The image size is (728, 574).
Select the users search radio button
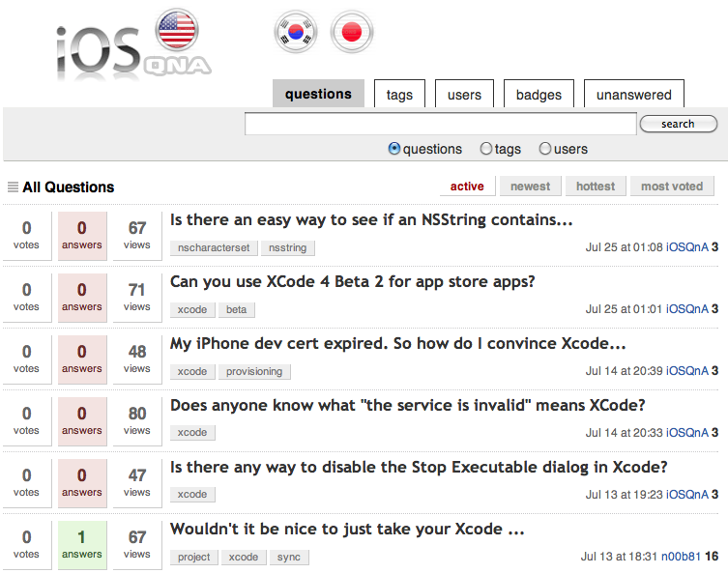(x=545, y=149)
